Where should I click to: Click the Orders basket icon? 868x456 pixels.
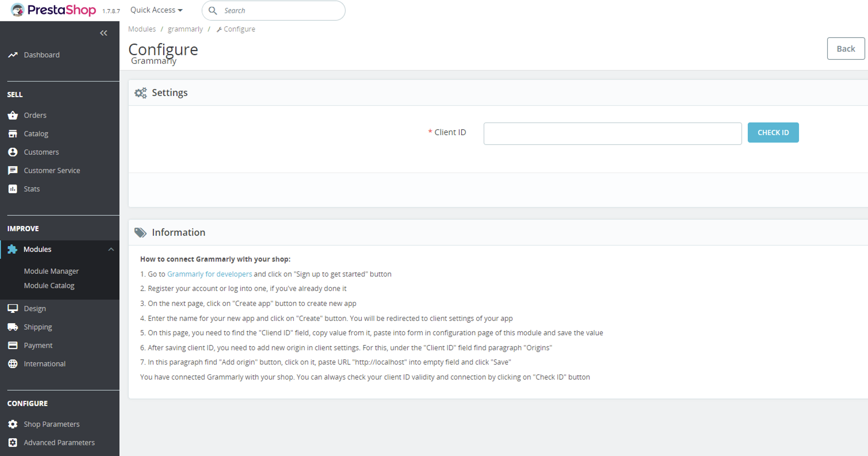(13, 115)
